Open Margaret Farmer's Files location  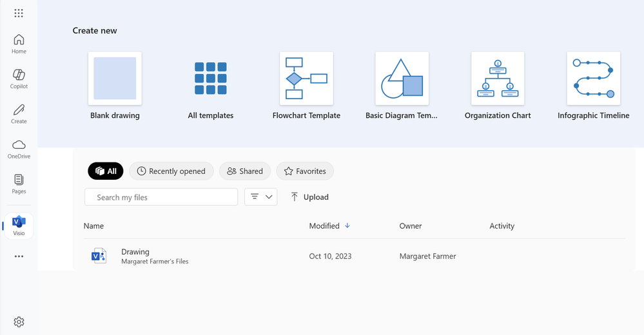155,262
